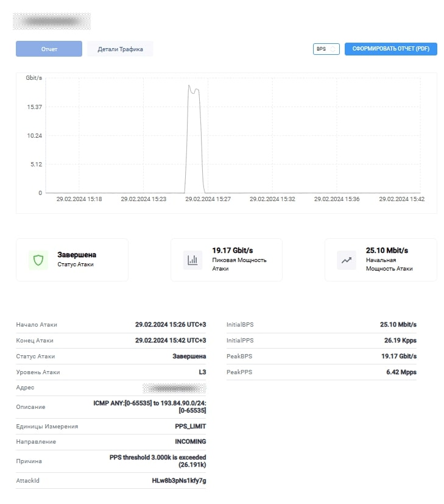Click the trending arrow initial power icon

coord(347,260)
